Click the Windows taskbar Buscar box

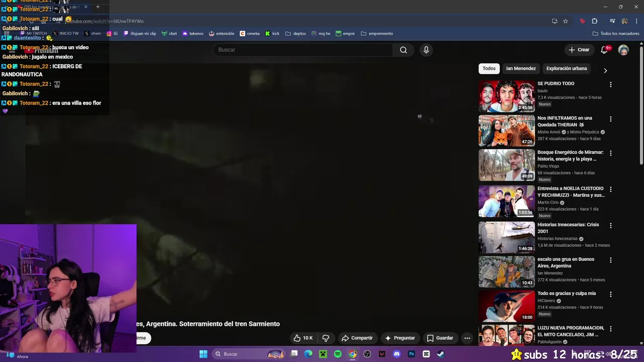click(249, 354)
